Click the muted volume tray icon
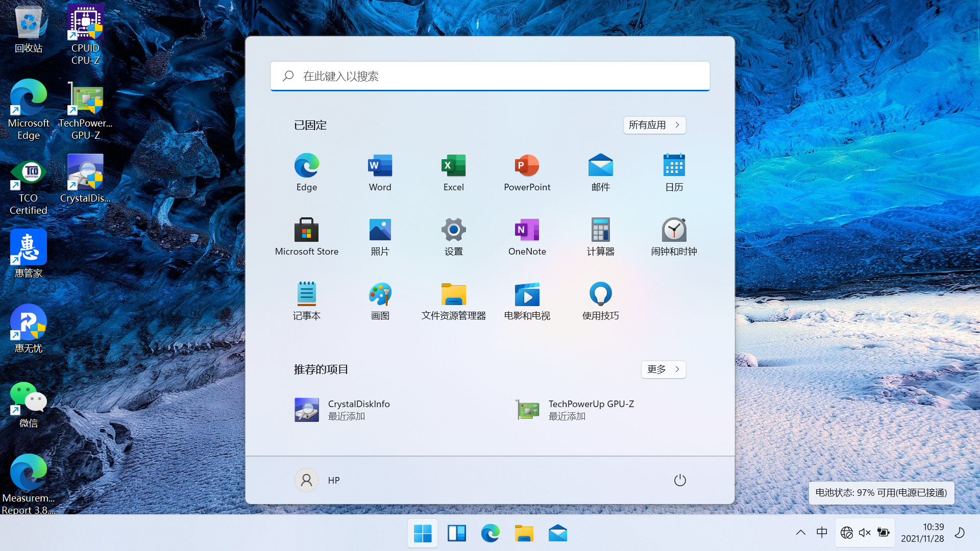Viewport: 980px width, 551px height. 865,533
